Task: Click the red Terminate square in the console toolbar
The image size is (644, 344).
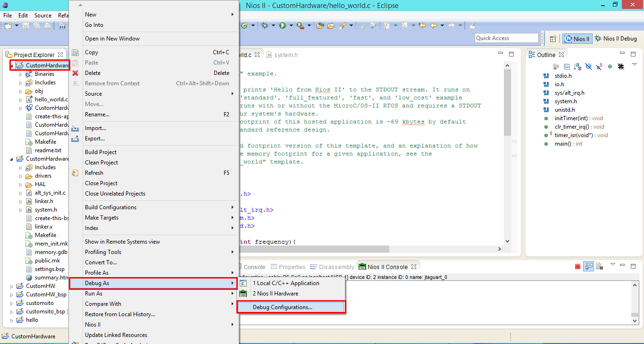Action: [x=577, y=267]
